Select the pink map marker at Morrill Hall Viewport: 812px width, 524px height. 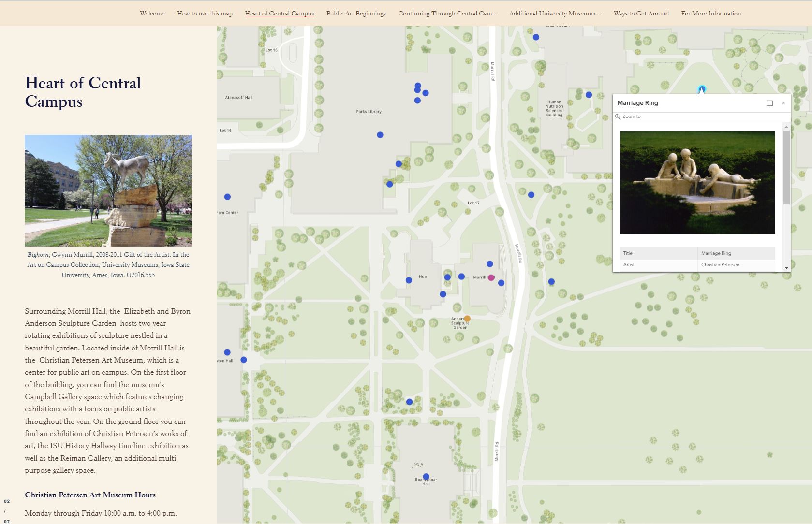(491, 277)
